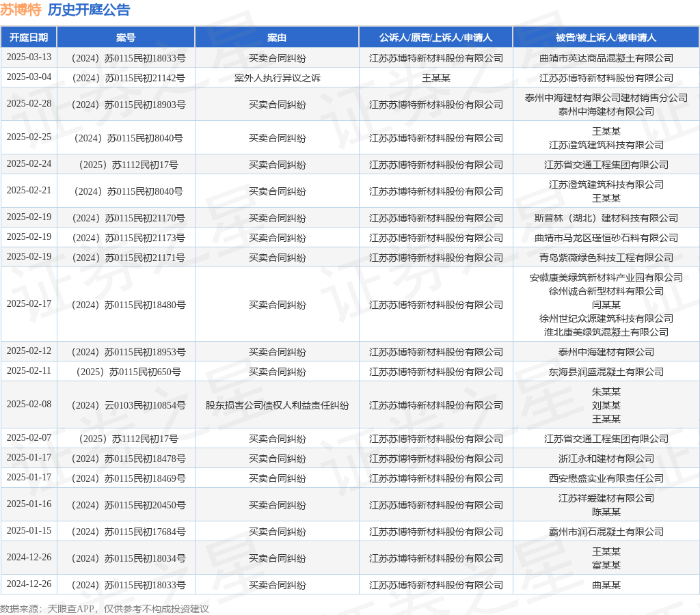The height and width of the screenshot is (615, 700).
Task: Click case number (2024)苏0115民初18903号
Action: coord(128,105)
